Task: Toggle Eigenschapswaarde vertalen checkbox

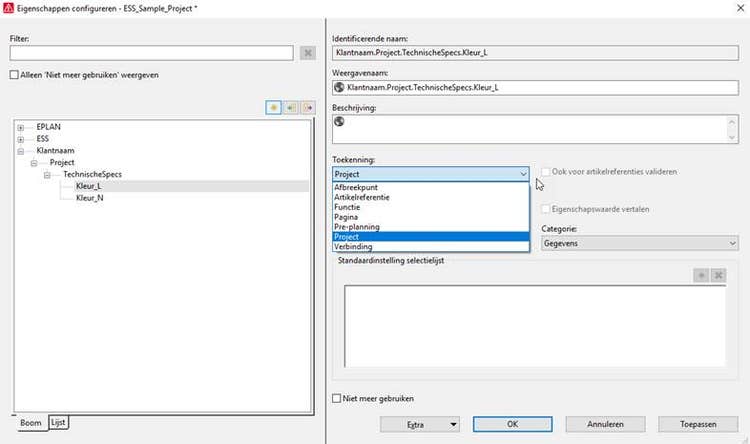Action: click(x=545, y=209)
